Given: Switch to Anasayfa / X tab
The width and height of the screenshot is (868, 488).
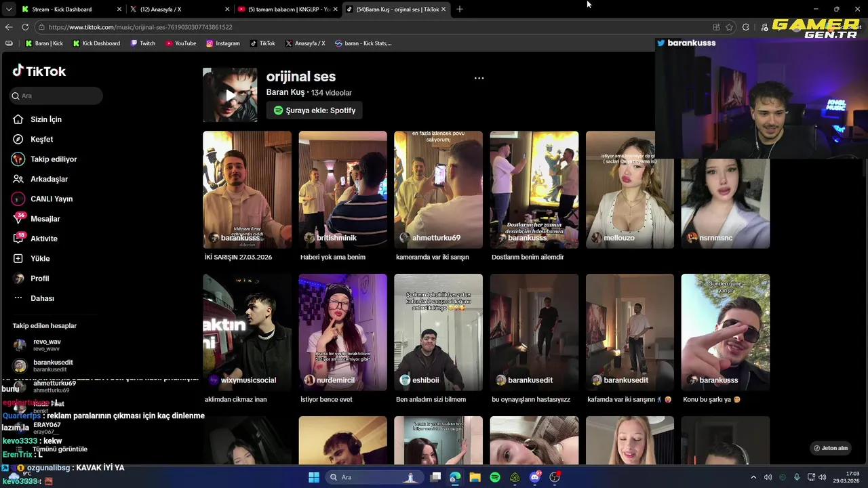Looking at the screenshot, I should (180, 9).
